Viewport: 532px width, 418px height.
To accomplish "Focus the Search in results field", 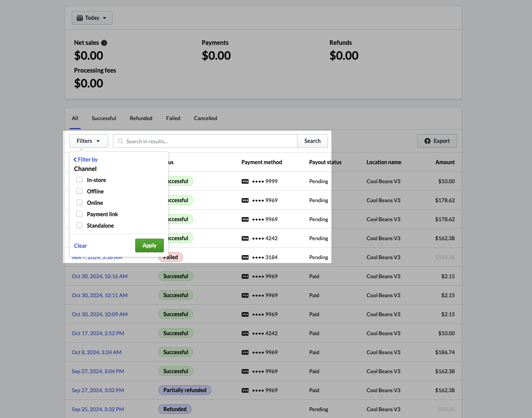I will tap(209, 141).
